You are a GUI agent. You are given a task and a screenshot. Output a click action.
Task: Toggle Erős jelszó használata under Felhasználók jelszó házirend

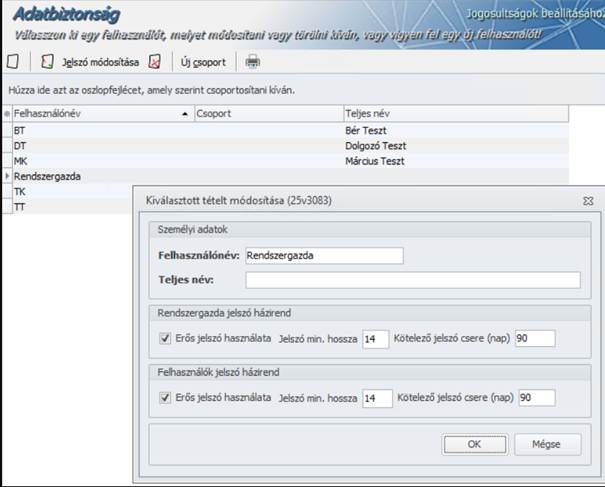(x=165, y=398)
